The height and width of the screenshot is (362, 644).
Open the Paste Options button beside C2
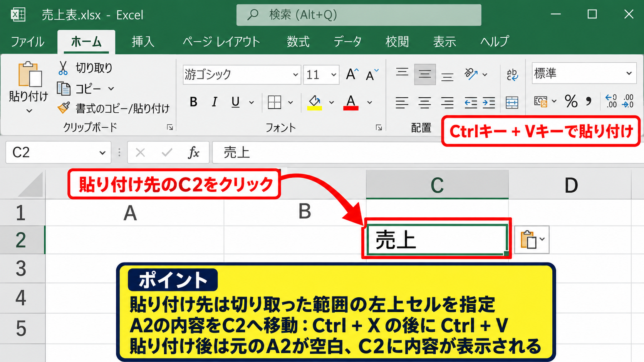click(532, 240)
